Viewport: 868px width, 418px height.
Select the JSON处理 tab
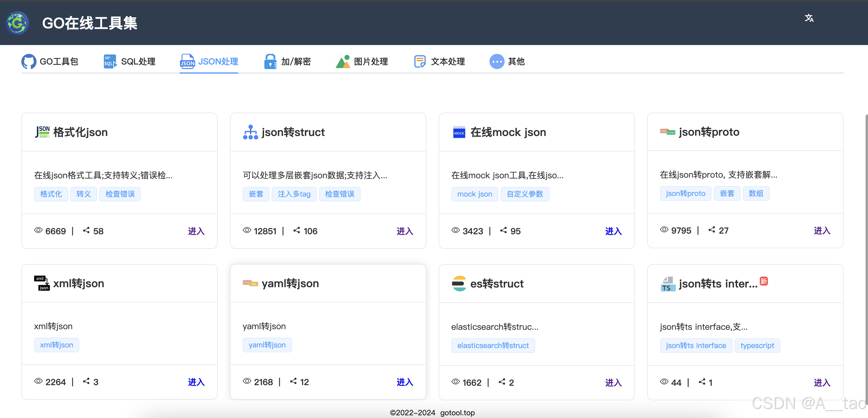[x=209, y=61]
